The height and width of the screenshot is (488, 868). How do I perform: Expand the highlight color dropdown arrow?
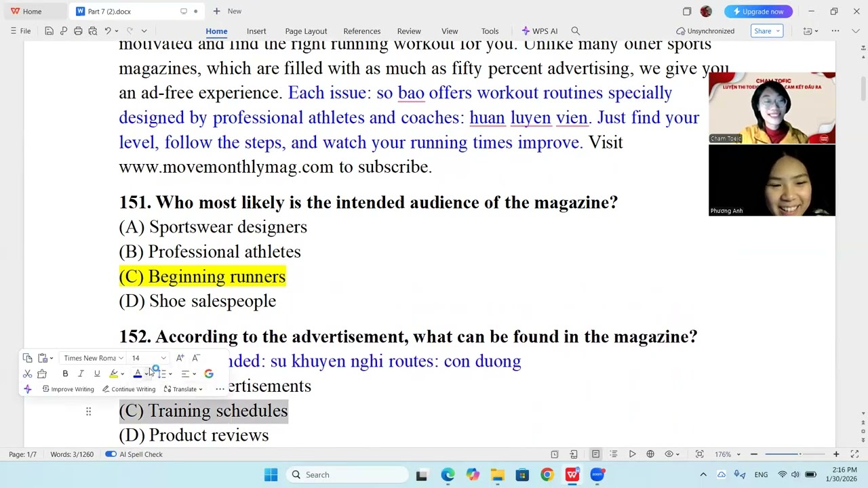(122, 373)
